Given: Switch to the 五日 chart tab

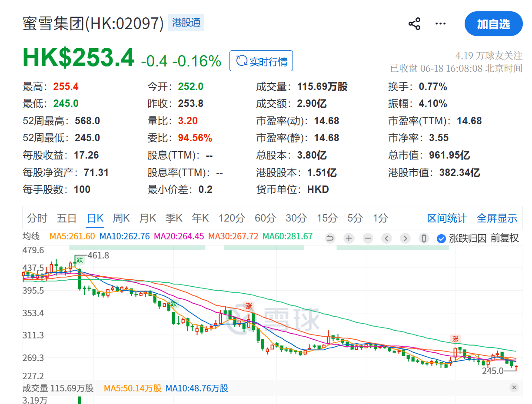Looking at the screenshot, I should 66,218.
